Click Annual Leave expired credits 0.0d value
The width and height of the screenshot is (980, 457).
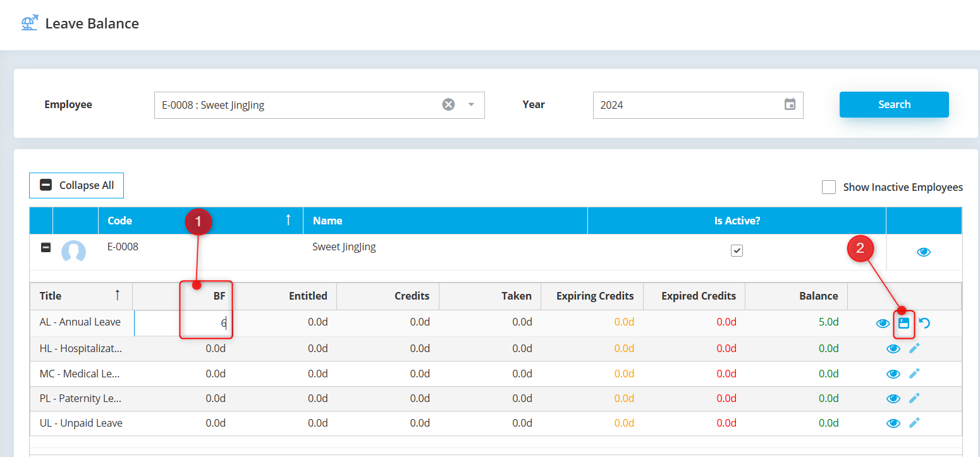(x=726, y=322)
